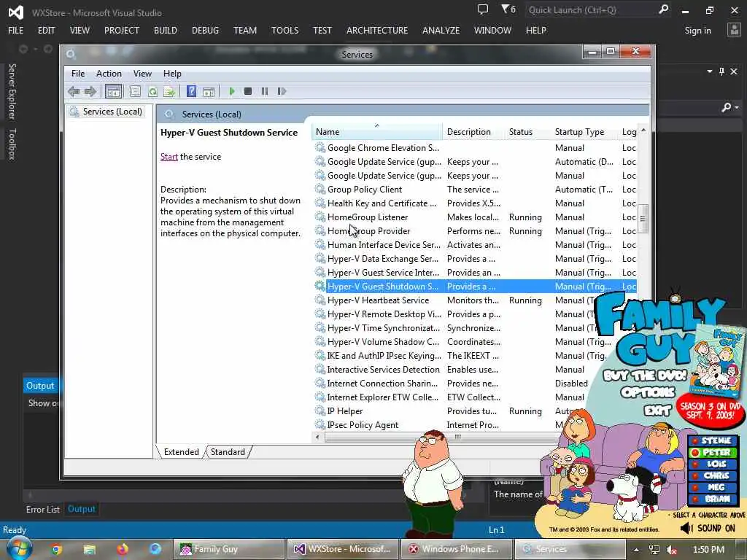
Task: Click the Restart Service icon
Action: [282, 91]
